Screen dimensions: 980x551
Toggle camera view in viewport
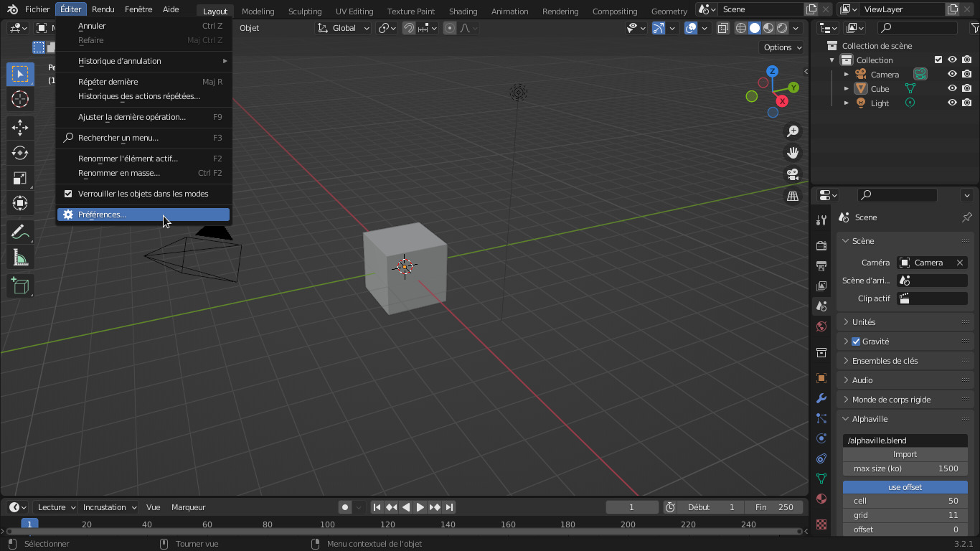click(793, 174)
